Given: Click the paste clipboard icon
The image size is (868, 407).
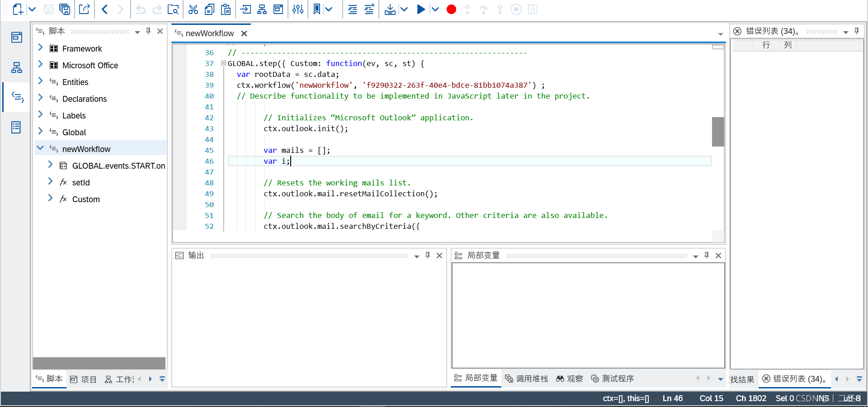Looking at the screenshot, I should click(x=226, y=9).
